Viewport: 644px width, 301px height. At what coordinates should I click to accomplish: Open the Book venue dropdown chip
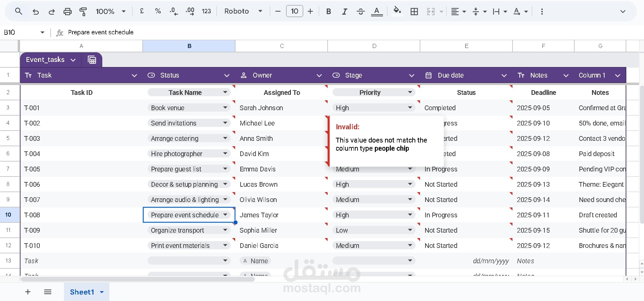coord(189,108)
